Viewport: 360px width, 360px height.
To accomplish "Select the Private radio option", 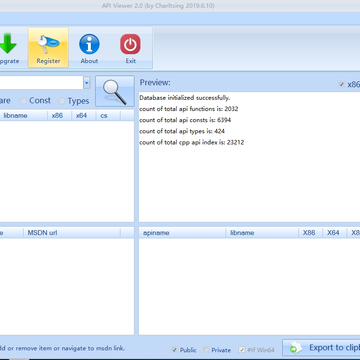I will (x=206, y=350).
